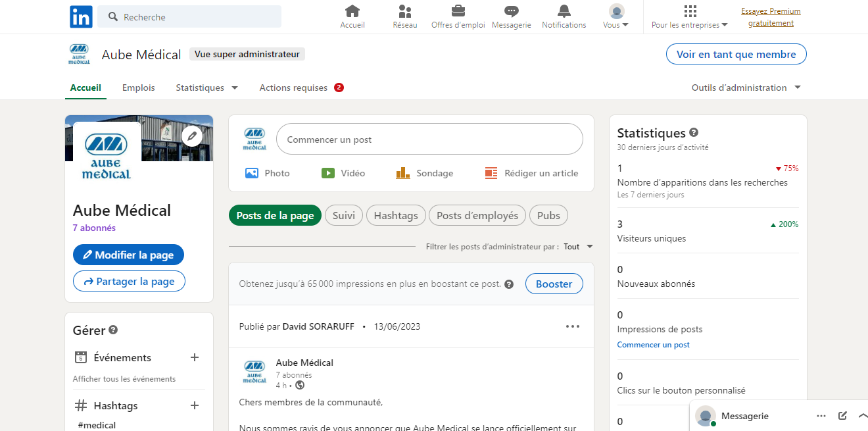The width and height of the screenshot is (868, 431).
Task: Open the Actions requises tab
Action: pyautogui.click(x=302, y=88)
